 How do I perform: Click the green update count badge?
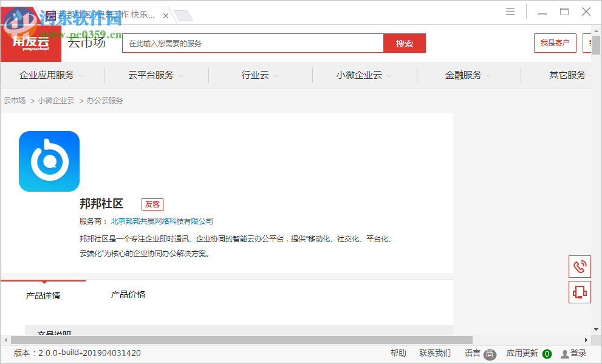click(546, 353)
